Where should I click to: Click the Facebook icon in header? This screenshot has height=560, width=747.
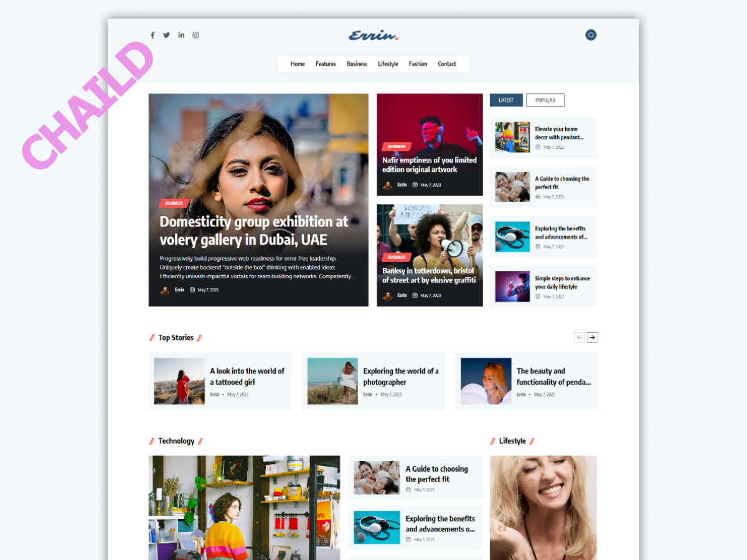(153, 35)
